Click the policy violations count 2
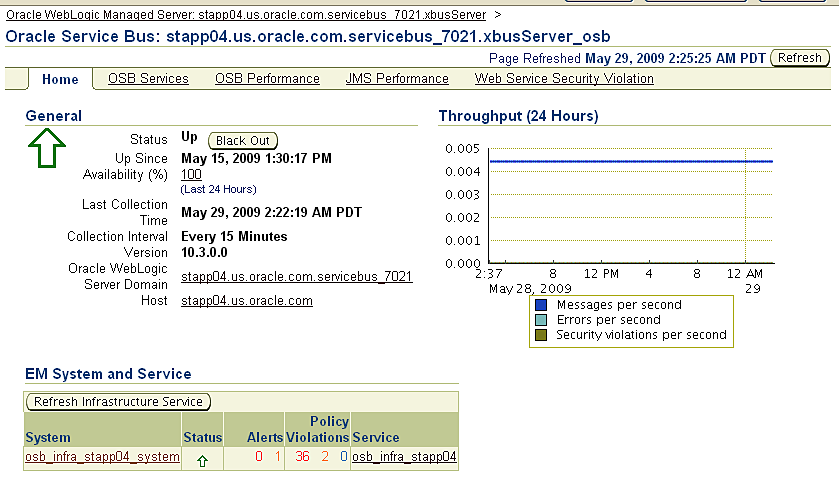 pos(325,456)
